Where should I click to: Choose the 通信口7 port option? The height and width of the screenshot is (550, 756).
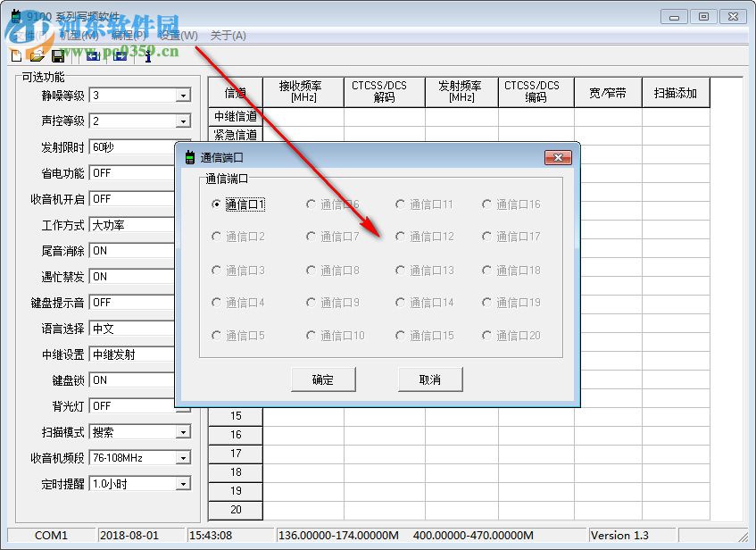click(x=333, y=237)
